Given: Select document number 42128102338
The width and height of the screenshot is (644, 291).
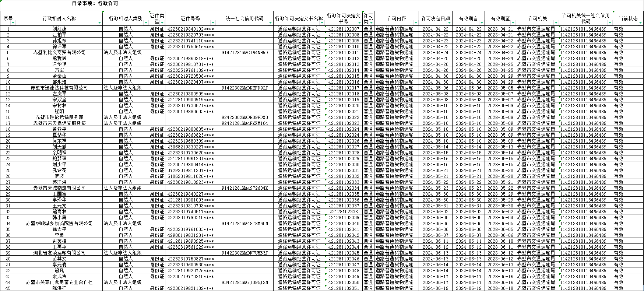Looking at the screenshot, I should coord(344,211).
